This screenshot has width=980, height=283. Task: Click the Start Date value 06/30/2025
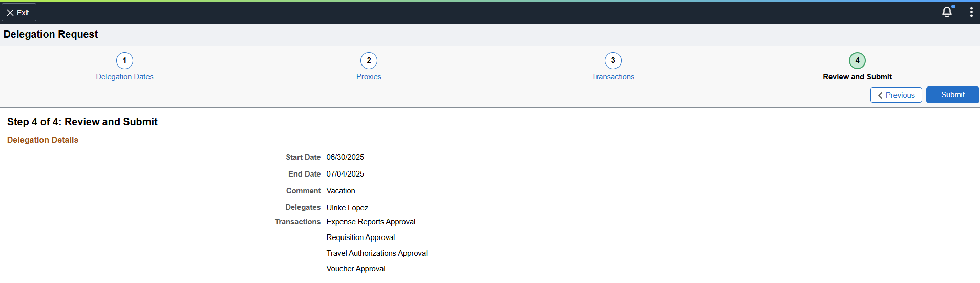click(345, 157)
